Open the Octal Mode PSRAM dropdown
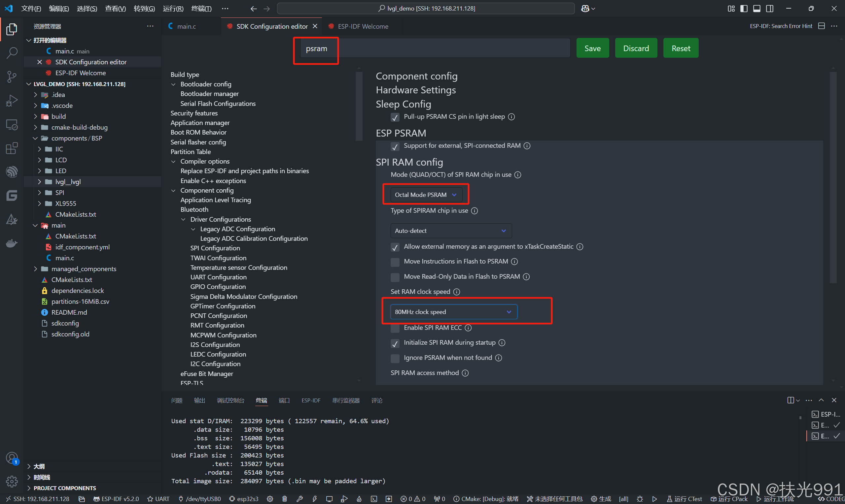 click(x=426, y=195)
